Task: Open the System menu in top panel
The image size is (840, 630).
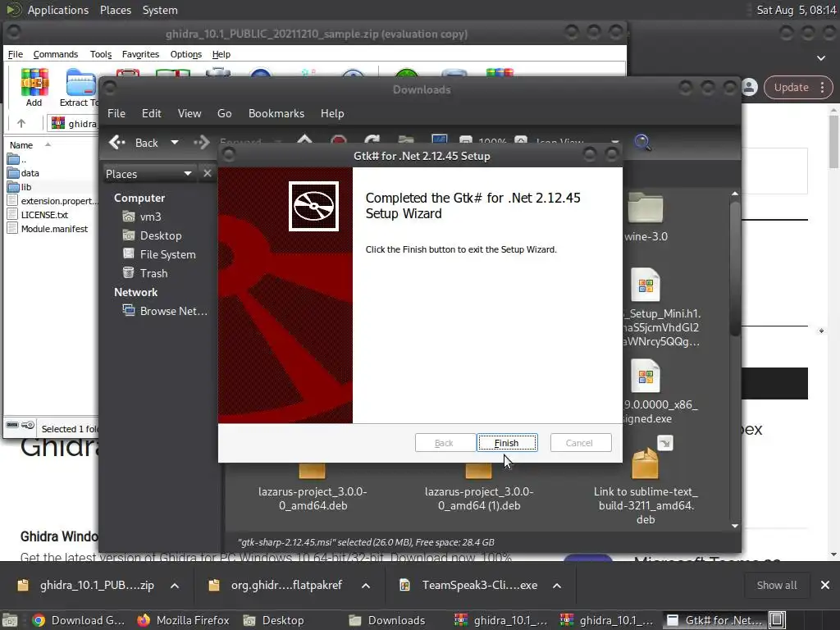Action: (160, 10)
